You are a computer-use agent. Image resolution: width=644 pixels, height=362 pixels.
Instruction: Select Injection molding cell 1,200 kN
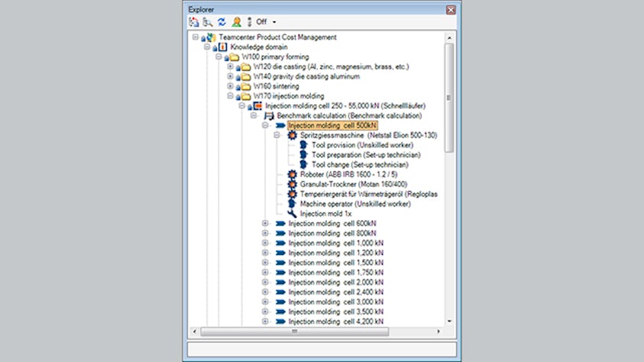(335, 254)
